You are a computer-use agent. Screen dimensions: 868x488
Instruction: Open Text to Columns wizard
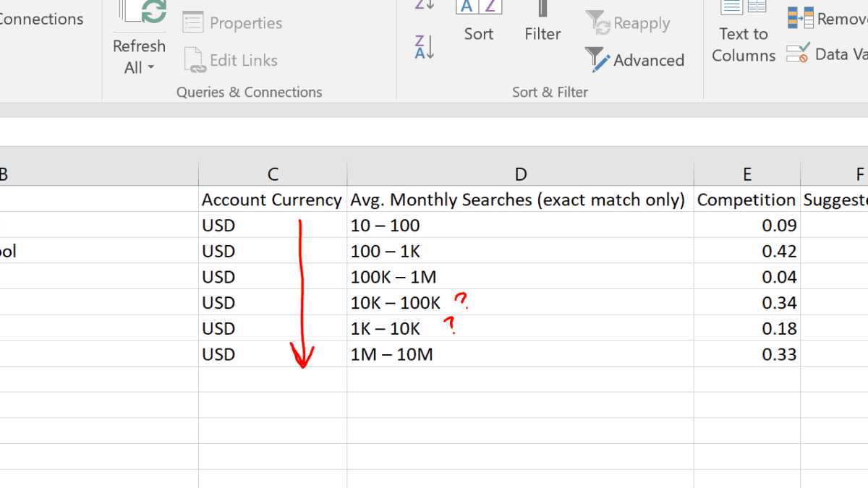[744, 33]
